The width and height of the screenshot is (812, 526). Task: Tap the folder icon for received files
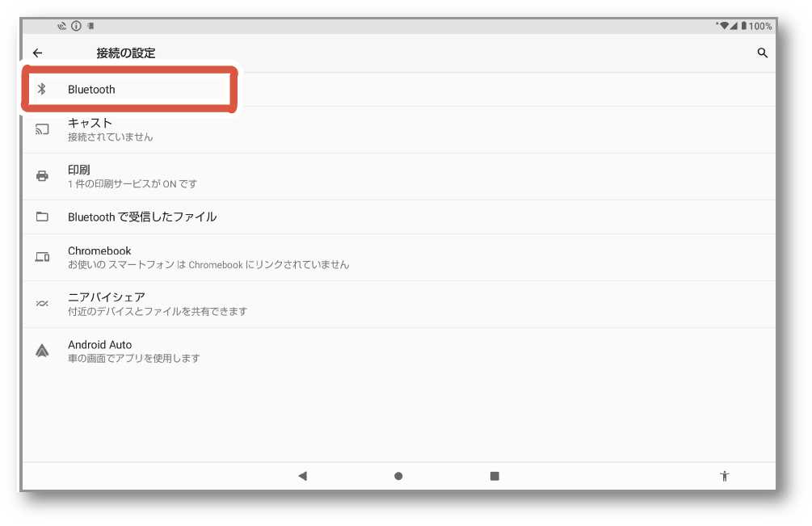pyautogui.click(x=42, y=217)
